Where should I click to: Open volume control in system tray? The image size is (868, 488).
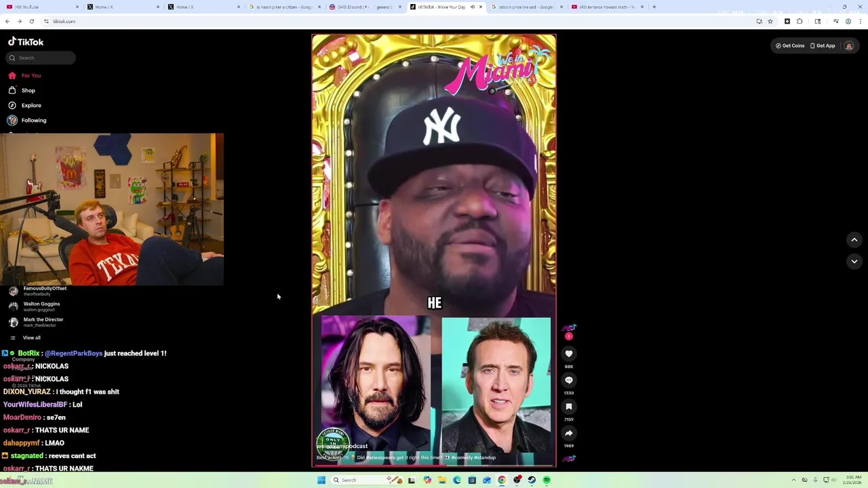click(x=834, y=480)
